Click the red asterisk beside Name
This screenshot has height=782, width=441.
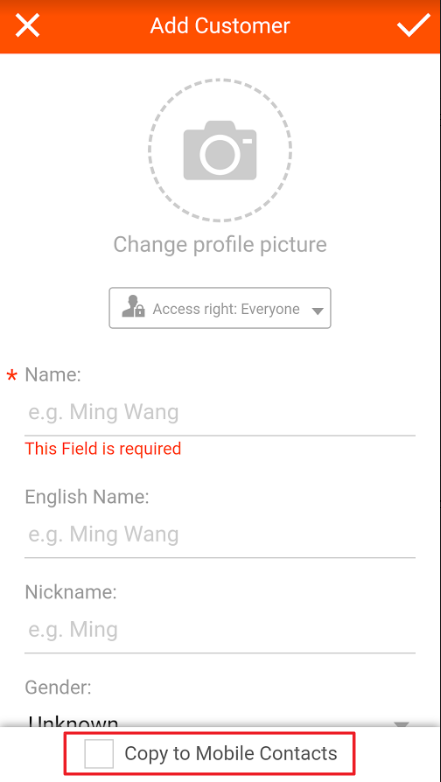click(x=11, y=377)
